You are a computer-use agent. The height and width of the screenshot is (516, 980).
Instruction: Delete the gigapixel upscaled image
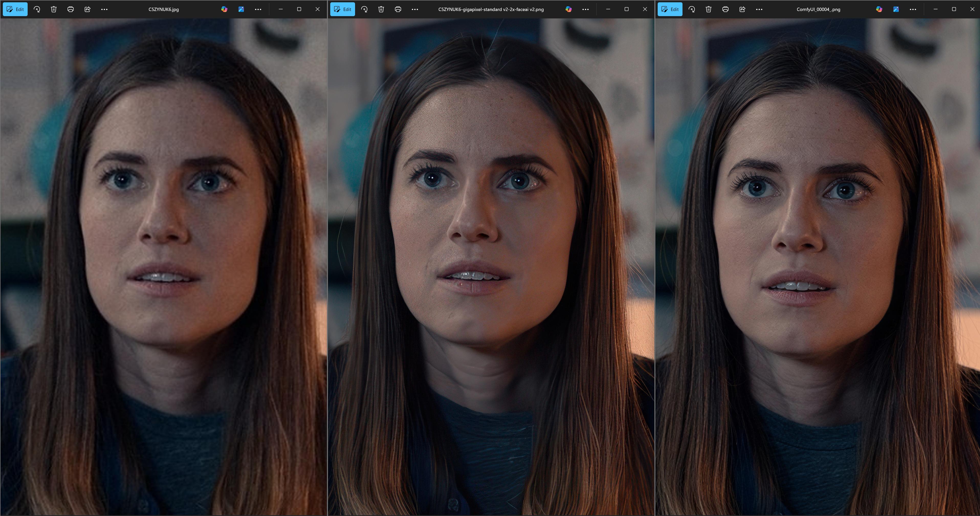click(x=381, y=9)
